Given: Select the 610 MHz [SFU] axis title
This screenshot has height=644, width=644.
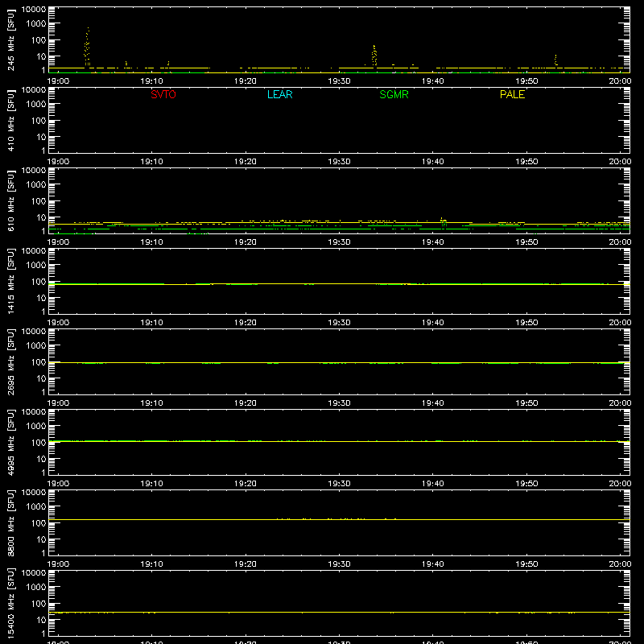Looking at the screenshot, I should coord(11,201).
